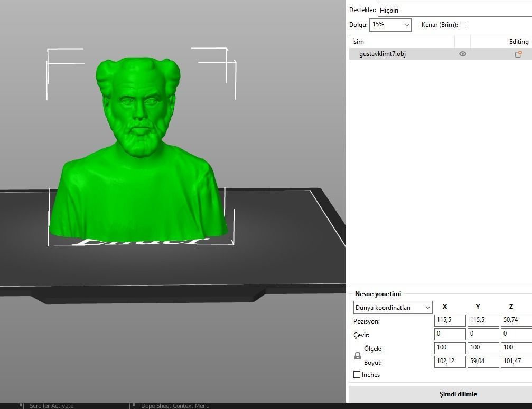The image size is (532, 409).
Task: Edit Ölçek X scale field
Action: pyautogui.click(x=450, y=348)
